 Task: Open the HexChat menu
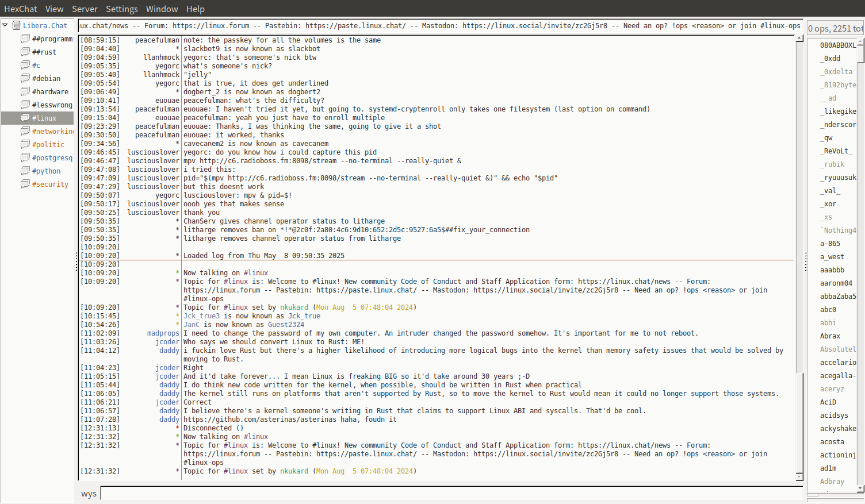tap(20, 9)
